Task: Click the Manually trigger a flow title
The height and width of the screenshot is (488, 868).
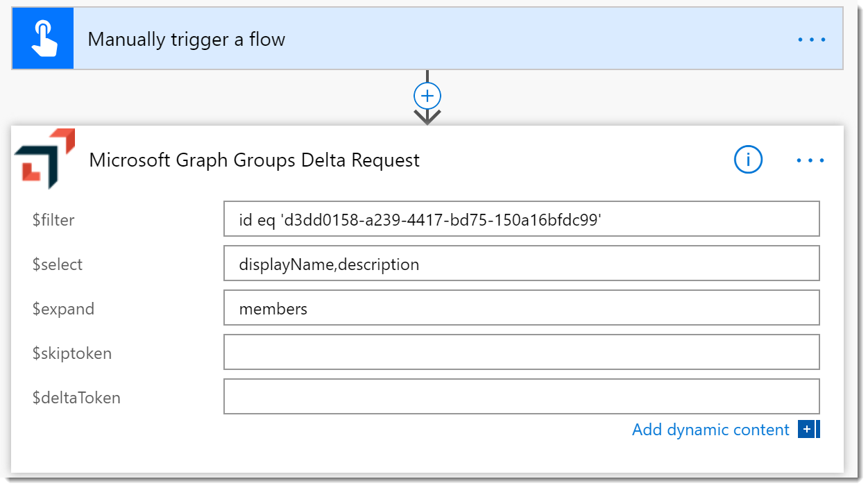Action: coord(187,39)
